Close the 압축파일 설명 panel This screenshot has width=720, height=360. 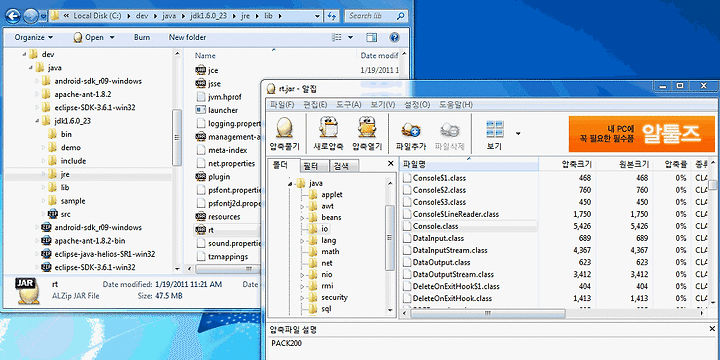point(712,329)
